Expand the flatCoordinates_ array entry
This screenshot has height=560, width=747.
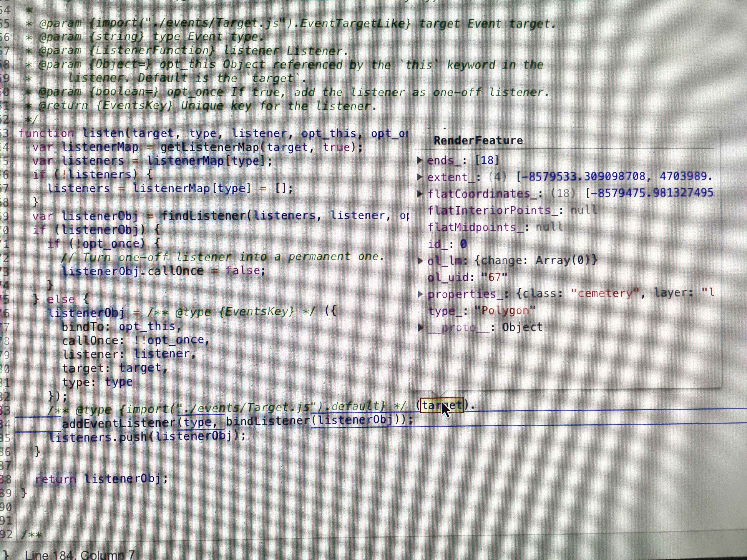420,193
